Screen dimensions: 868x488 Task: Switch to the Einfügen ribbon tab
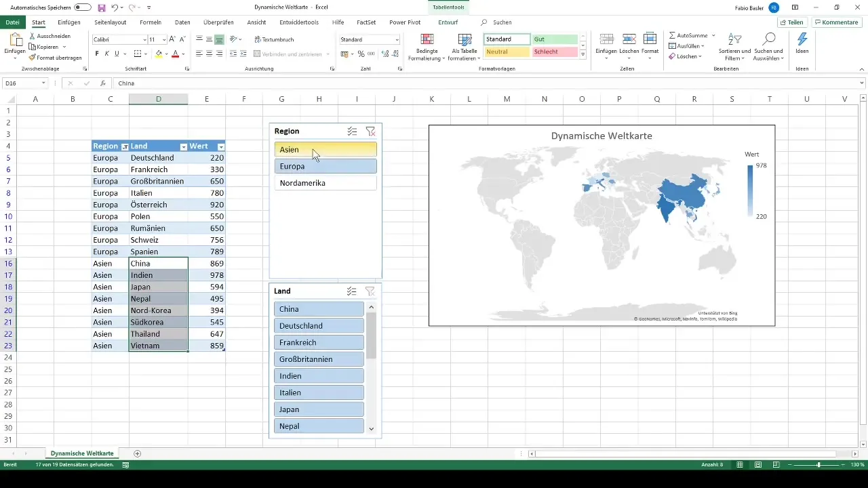68,22
